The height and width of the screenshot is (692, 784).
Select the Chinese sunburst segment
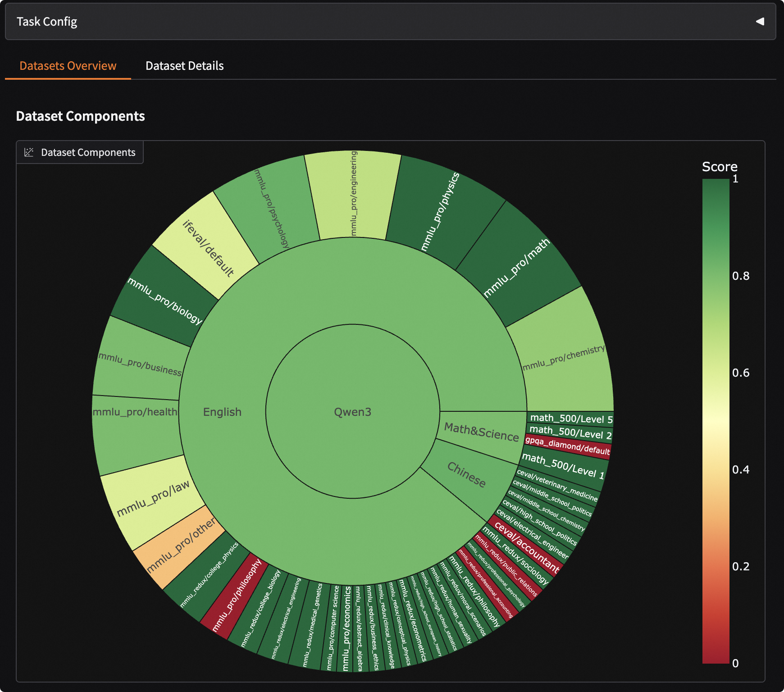pyautogui.click(x=467, y=474)
